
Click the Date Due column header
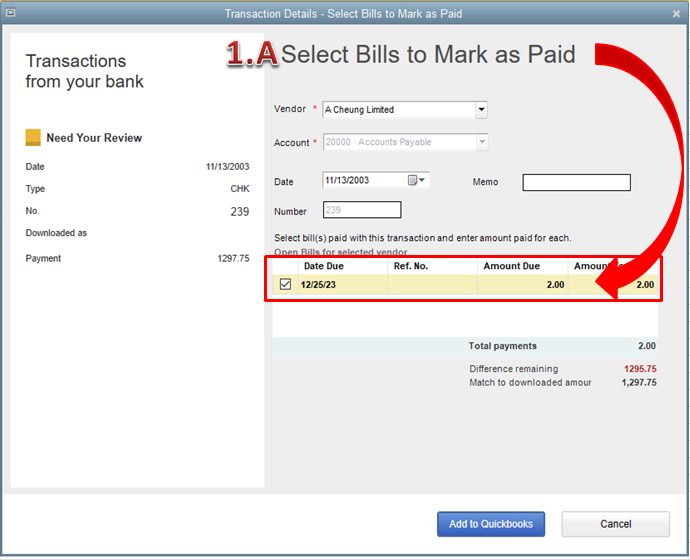coord(342,266)
